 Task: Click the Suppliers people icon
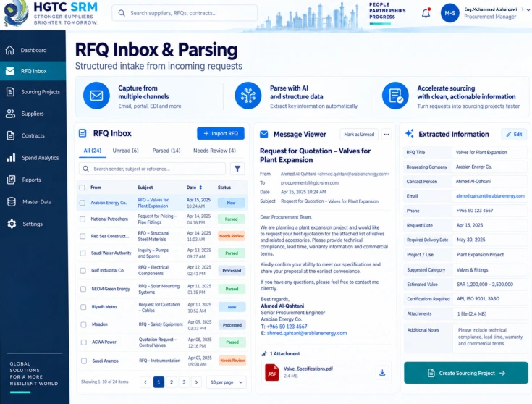pyautogui.click(x=10, y=114)
